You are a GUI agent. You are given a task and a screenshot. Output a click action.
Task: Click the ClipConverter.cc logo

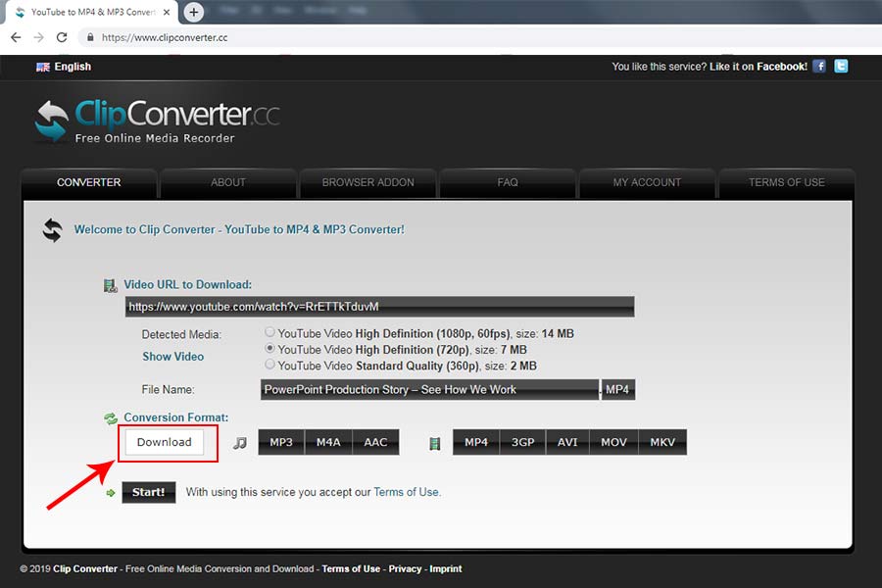(157, 120)
